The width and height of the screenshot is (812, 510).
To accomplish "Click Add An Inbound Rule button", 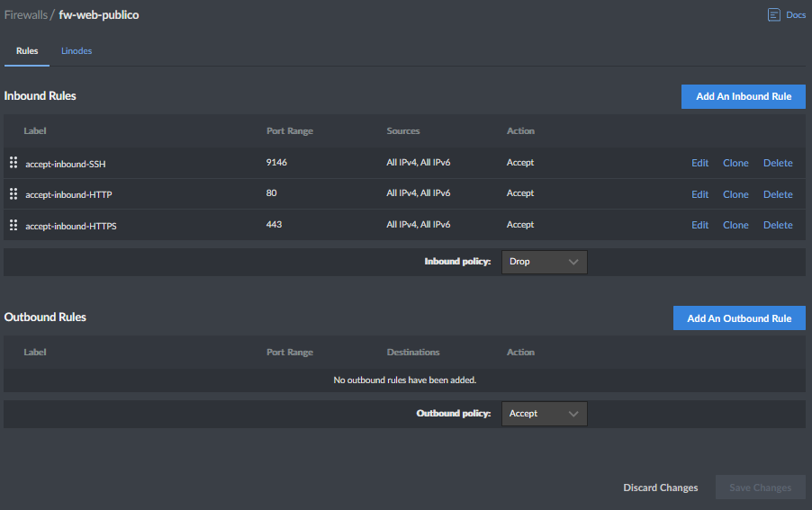I will (x=743, y=96).
